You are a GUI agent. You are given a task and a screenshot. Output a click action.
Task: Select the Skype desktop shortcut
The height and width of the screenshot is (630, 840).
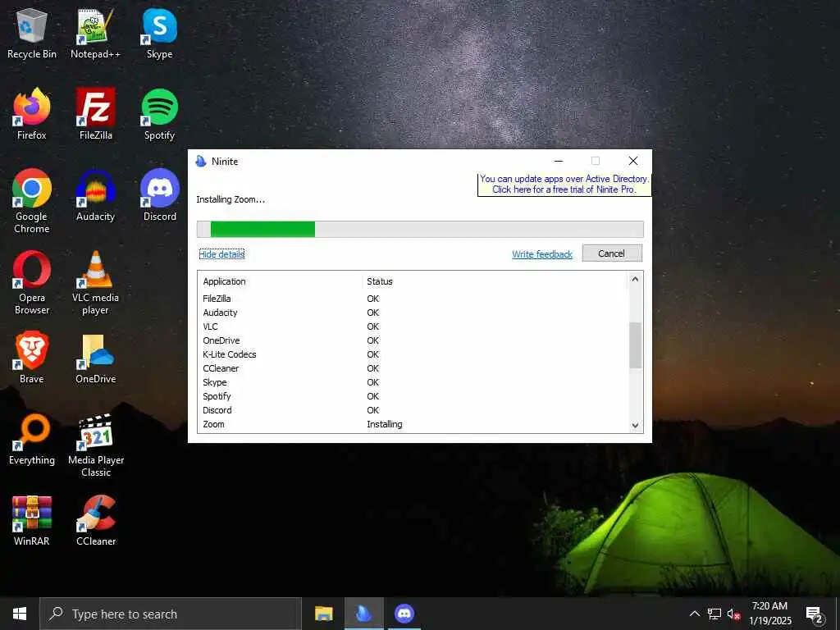click(159, 33)
